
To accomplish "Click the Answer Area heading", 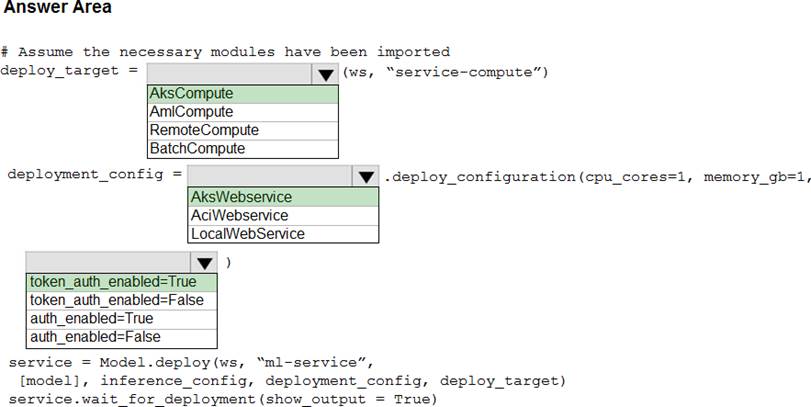I will [58, 9].
